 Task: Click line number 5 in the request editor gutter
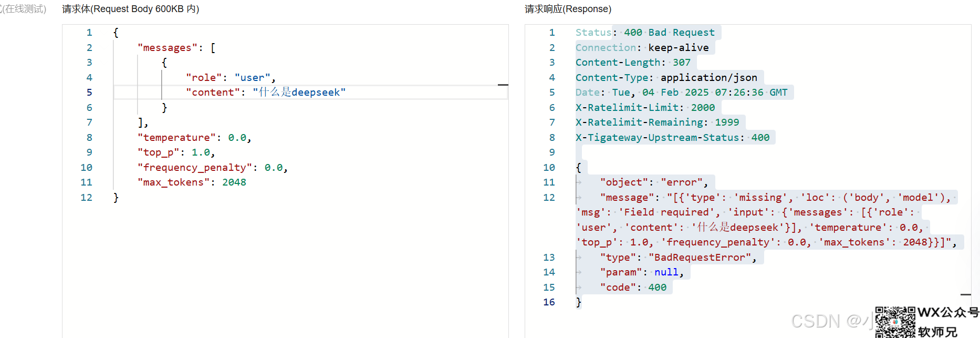click(89, 93)
